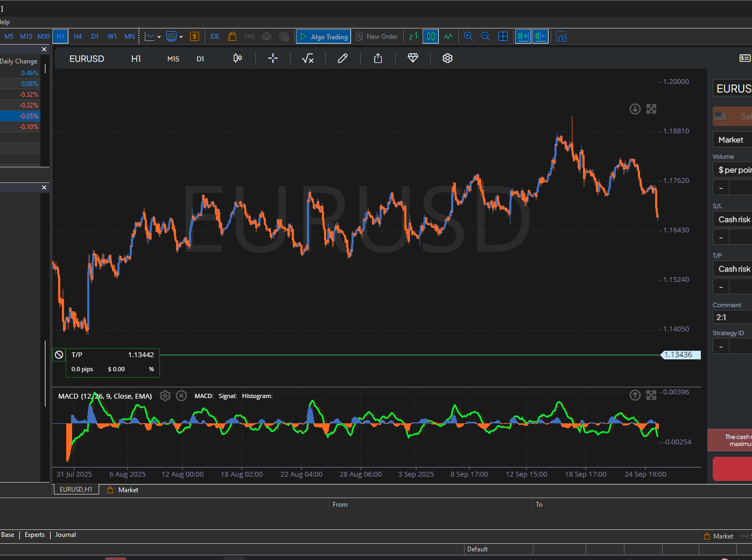Open MACD indicator settings gear
This screenshot has width=752, height=560.
coord(165,396)
